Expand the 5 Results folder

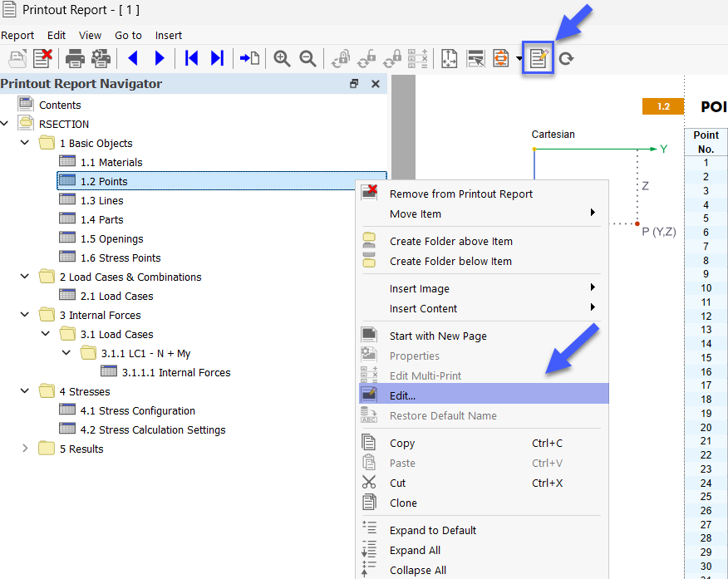coord(25,449)
